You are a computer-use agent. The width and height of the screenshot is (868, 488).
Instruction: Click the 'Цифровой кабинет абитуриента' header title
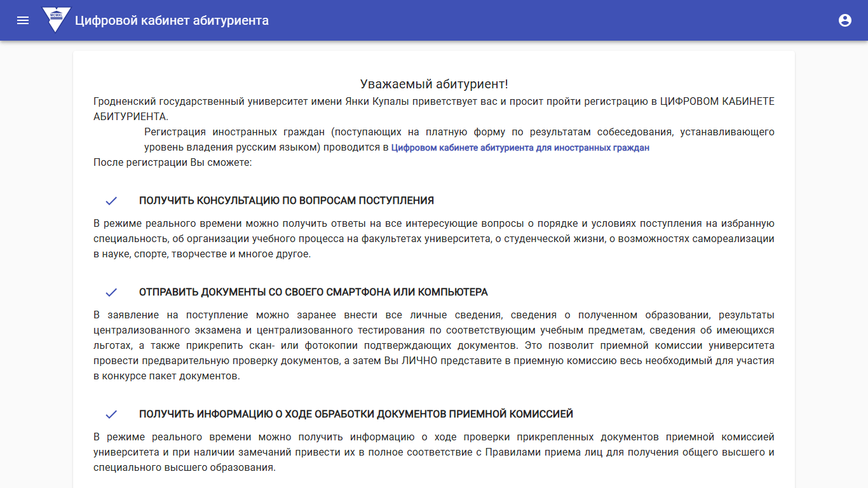click(x=172, y=20)
